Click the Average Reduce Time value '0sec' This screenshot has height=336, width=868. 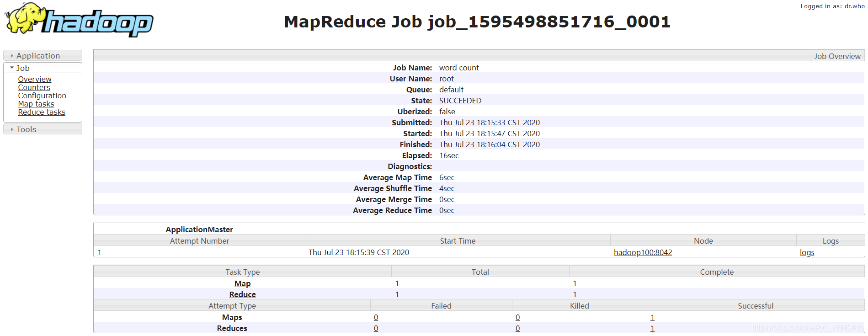[447, 210]
